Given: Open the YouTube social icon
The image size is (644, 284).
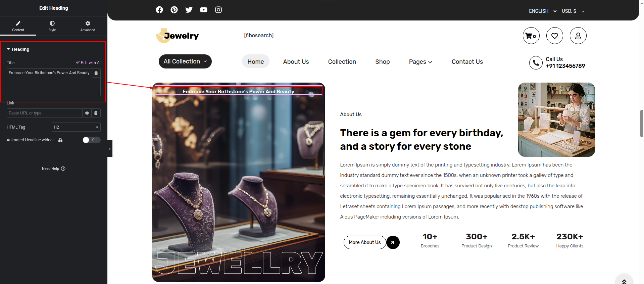Looking at the screenshot, I should coord(204,10).
